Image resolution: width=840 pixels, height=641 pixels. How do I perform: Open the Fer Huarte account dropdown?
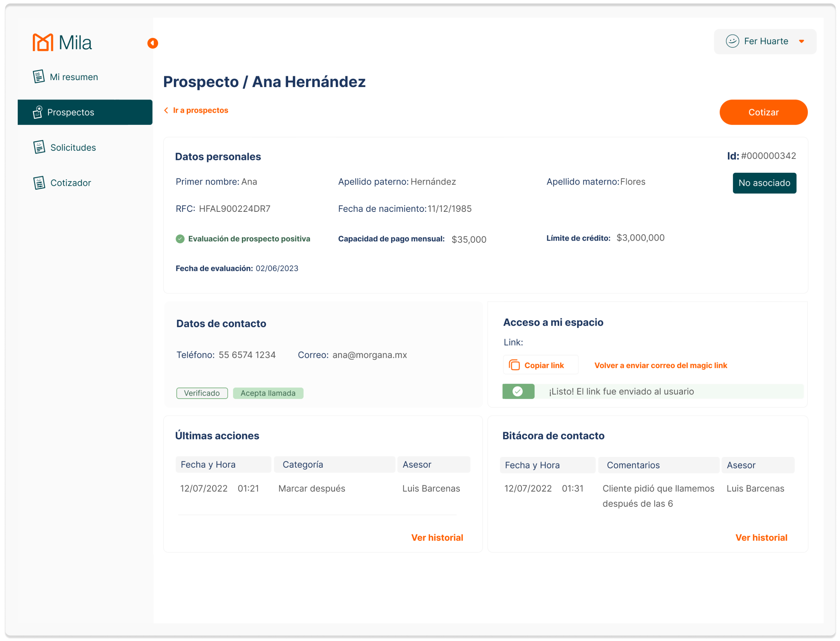[x=801, y=41]
